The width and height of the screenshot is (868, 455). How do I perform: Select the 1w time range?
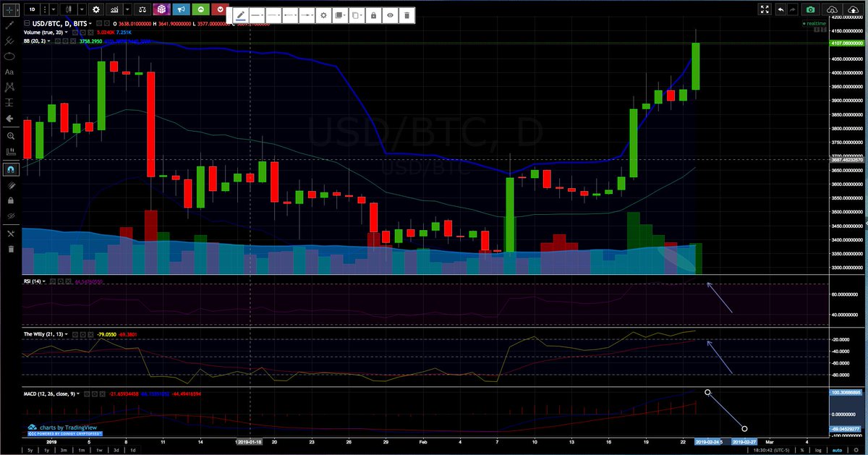[x=99, y=450]
